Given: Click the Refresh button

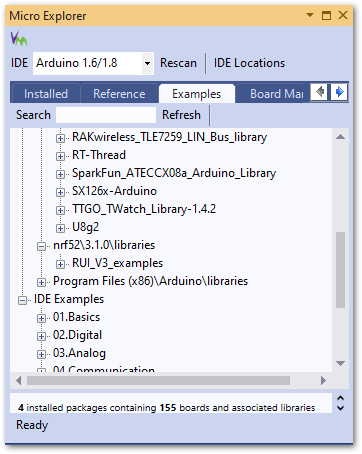Looking at the screenshot, I should coord(181,115).
